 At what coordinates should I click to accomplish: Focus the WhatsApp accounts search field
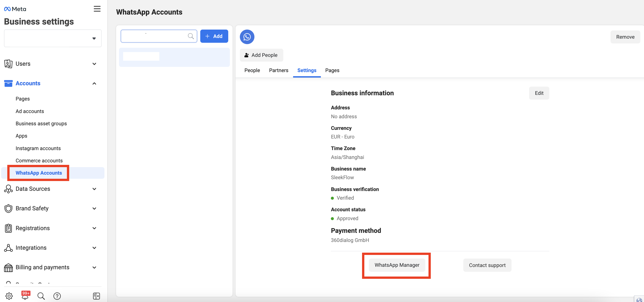click(155, 36)
